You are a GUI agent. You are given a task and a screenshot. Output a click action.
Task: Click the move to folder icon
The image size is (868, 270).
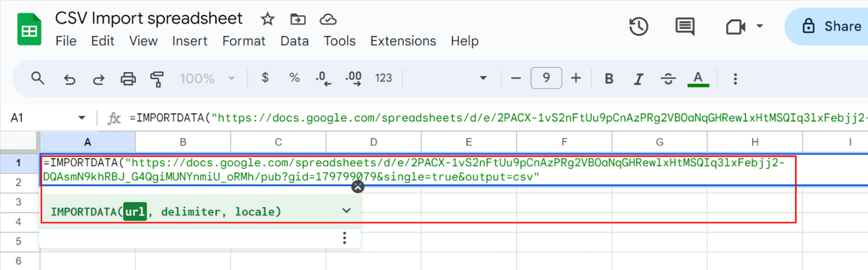pyautogui.click(x=298, y=20)
